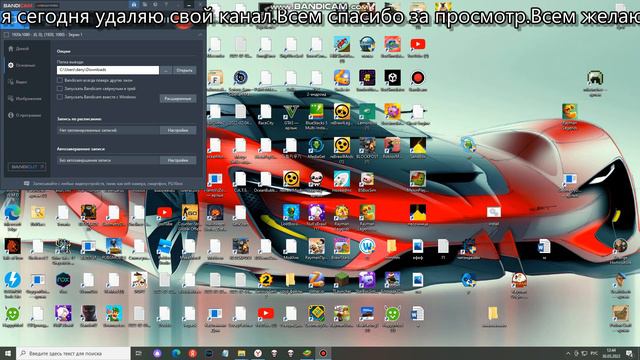
Task: Open the Windows Start menu
Action: pos(8,353)
